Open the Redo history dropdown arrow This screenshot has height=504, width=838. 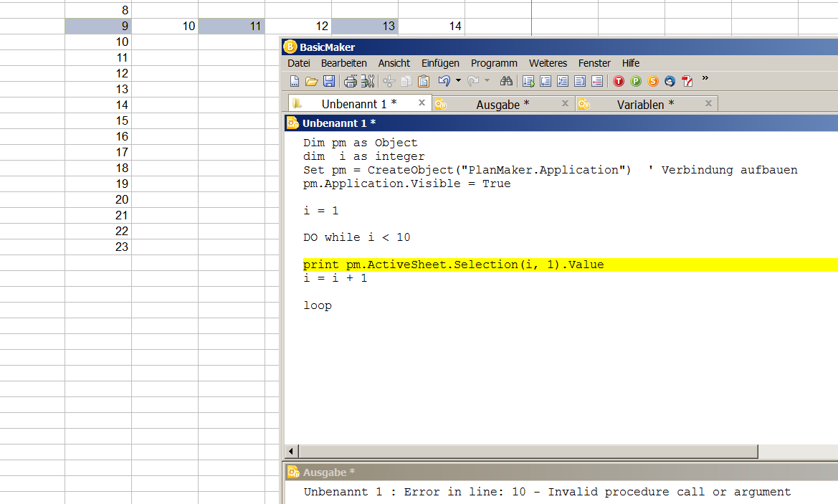pyautogui.click(x=487, y=81)
